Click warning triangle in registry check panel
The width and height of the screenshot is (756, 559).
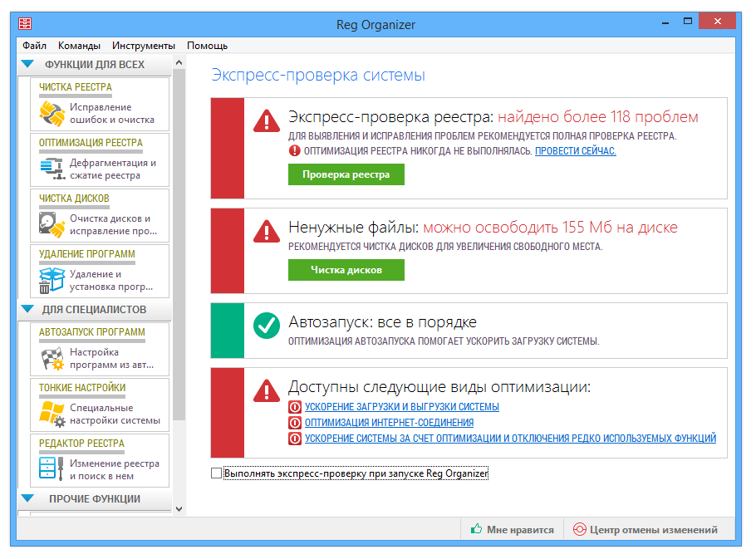[x=267, y=120]
